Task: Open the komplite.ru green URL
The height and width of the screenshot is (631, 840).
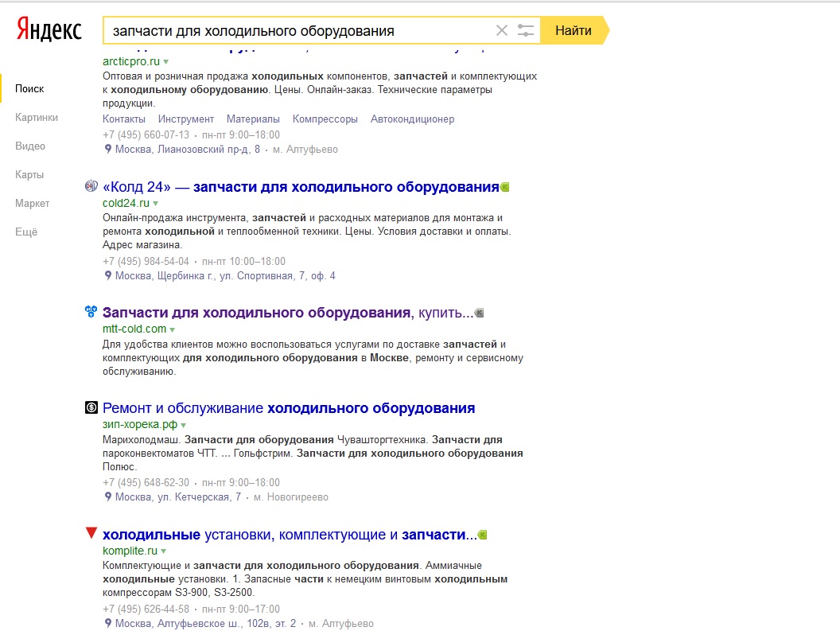Action: (x=130, y=551)
